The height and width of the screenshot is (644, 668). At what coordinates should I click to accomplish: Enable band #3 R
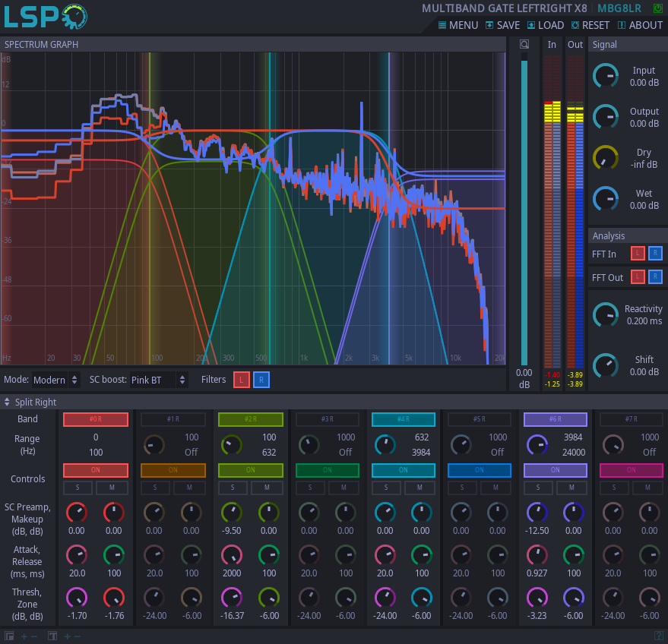(328, 419)
